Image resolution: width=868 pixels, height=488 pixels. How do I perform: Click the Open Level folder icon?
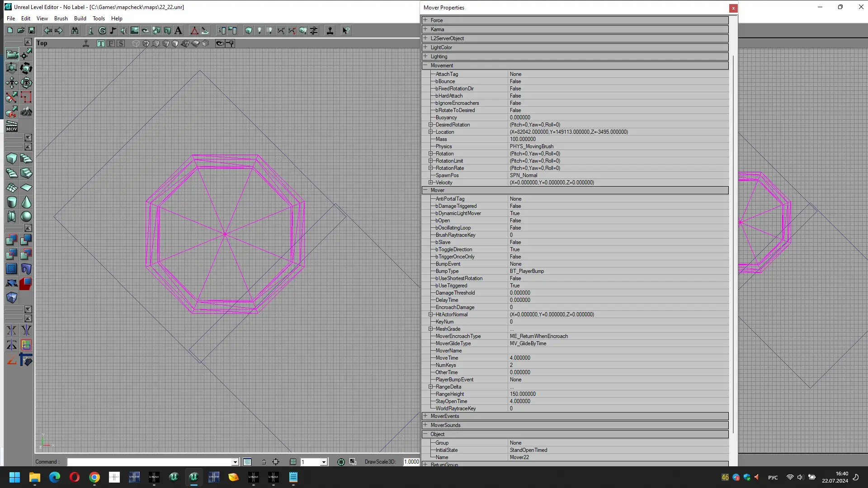point(21,30)
